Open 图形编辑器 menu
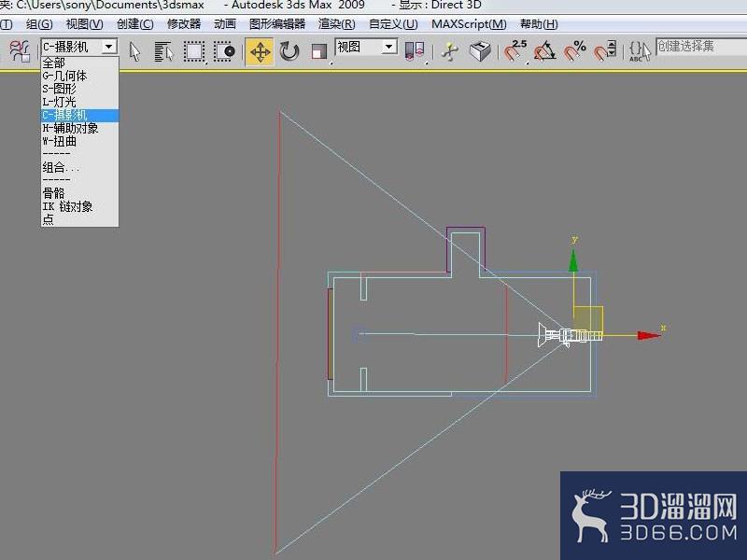Screen dimensions: 747x560 (277, 24)
